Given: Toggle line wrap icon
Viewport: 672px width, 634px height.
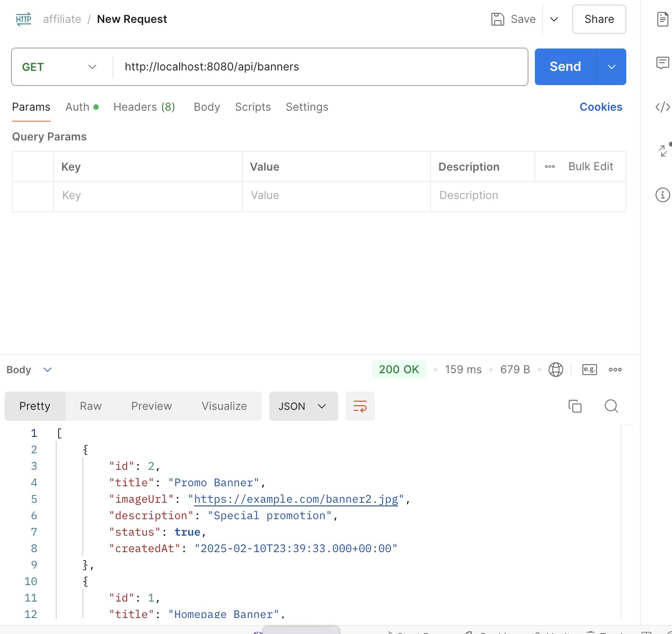Looking at the screenshot, I should pyautogui.click(x=360, y=406).
